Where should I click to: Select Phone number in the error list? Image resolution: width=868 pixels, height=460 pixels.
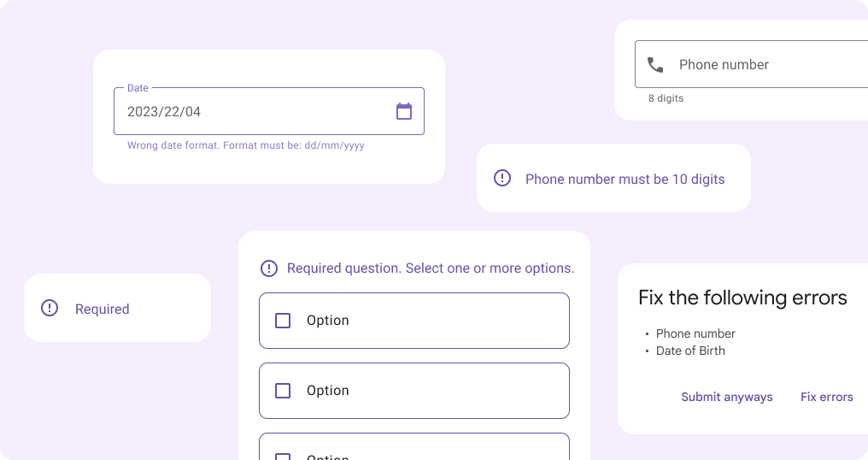pyautogui.click(x=695, y=333)
